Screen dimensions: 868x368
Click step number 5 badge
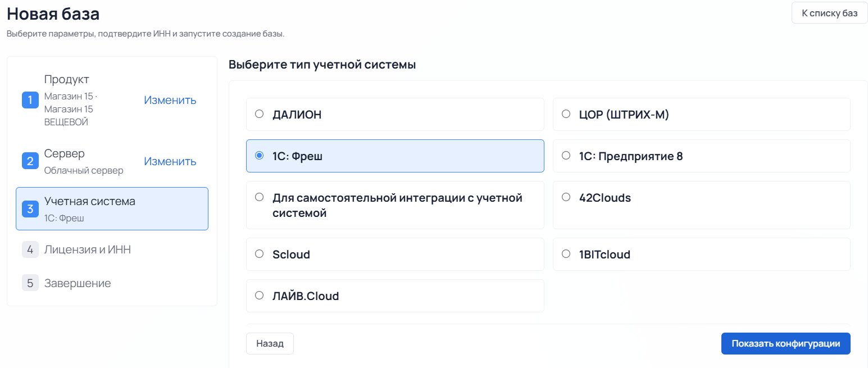coord(30,283)
